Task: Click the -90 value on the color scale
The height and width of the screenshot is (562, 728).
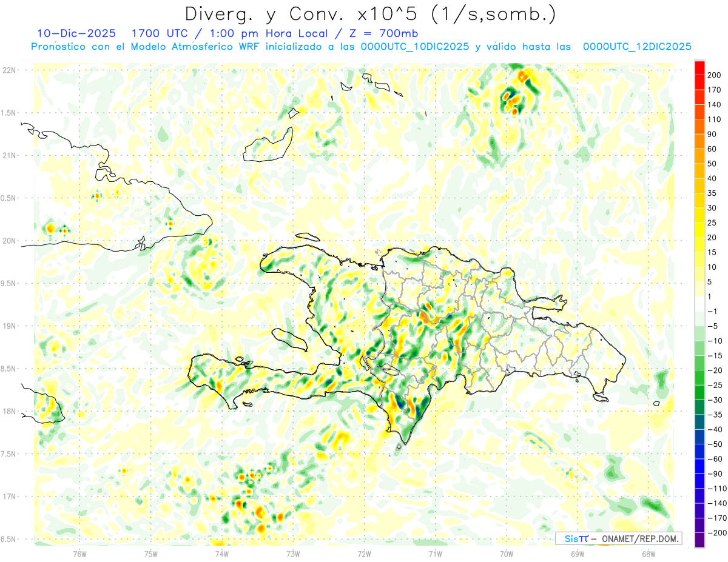Action: [x=715, y=473]
